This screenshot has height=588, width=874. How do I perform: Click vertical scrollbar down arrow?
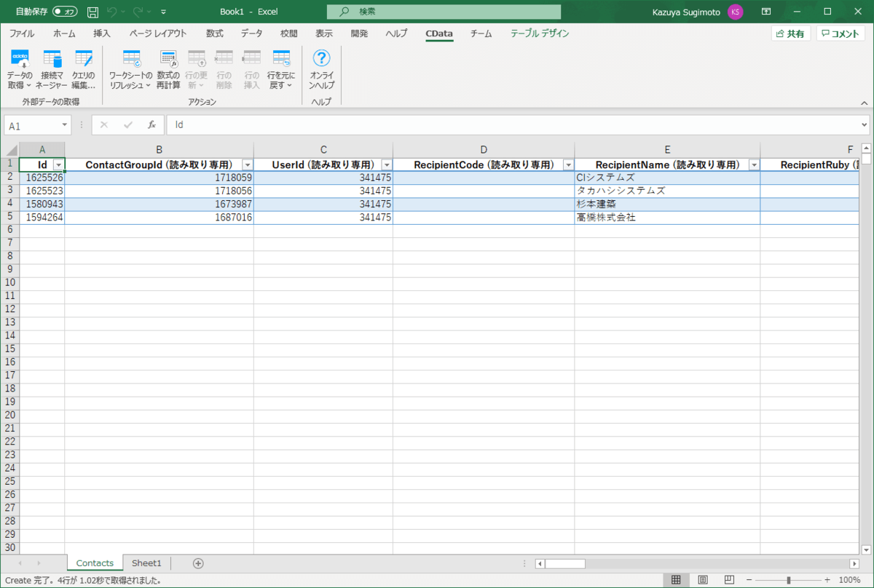pos(866,549)
